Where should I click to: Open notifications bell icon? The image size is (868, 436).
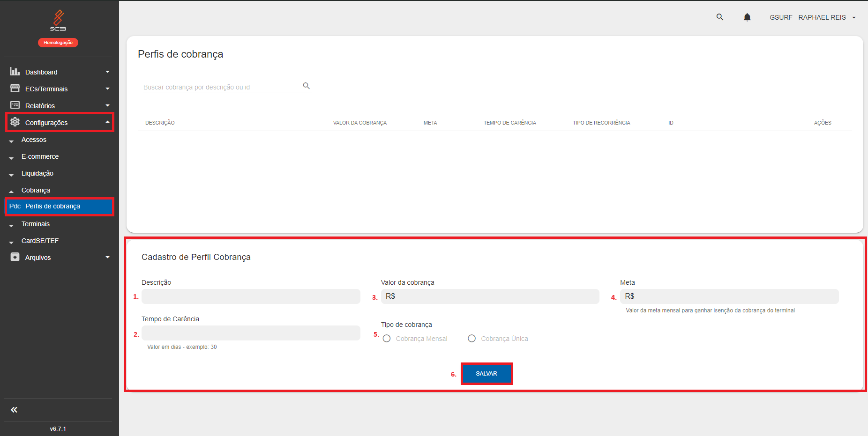(747, 17)
